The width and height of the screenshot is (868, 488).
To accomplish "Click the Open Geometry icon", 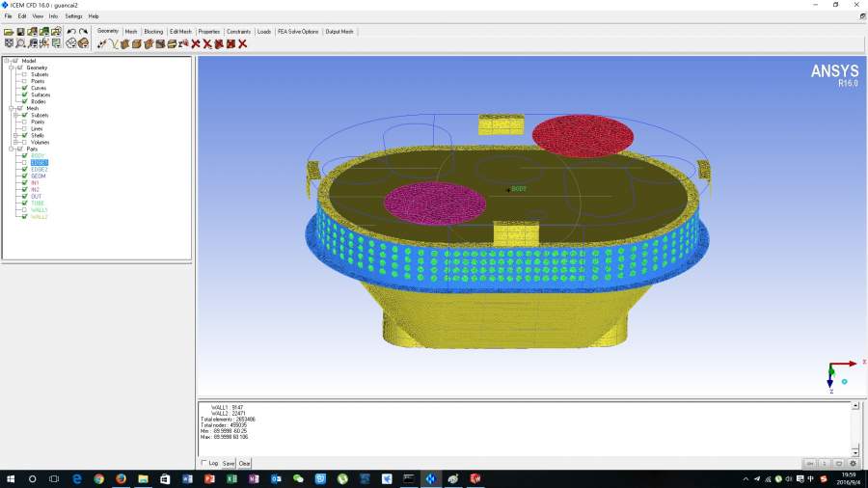I will [x=33, y=32].
